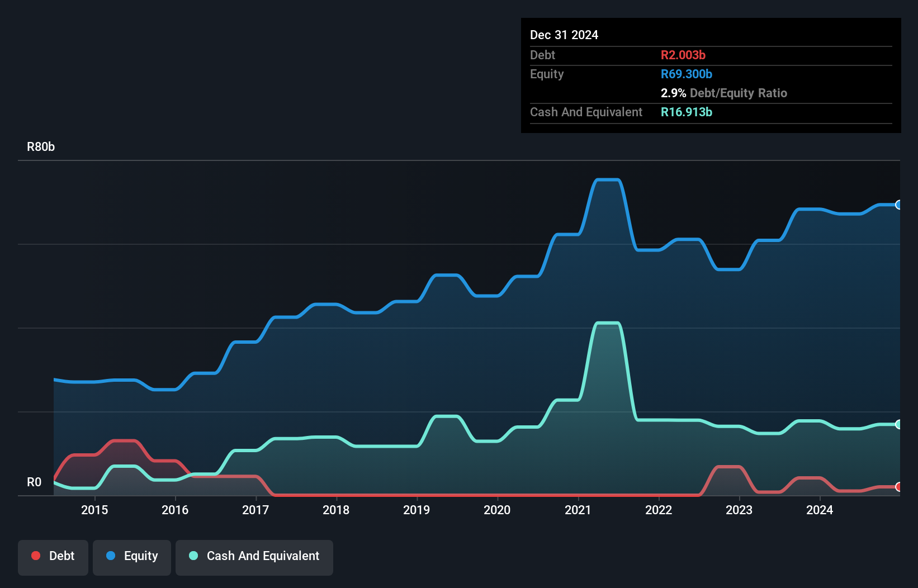Click the 2021 x-axis label
Image resolution: width=918 pixels, height=588 pixels.
click(578, 510)
